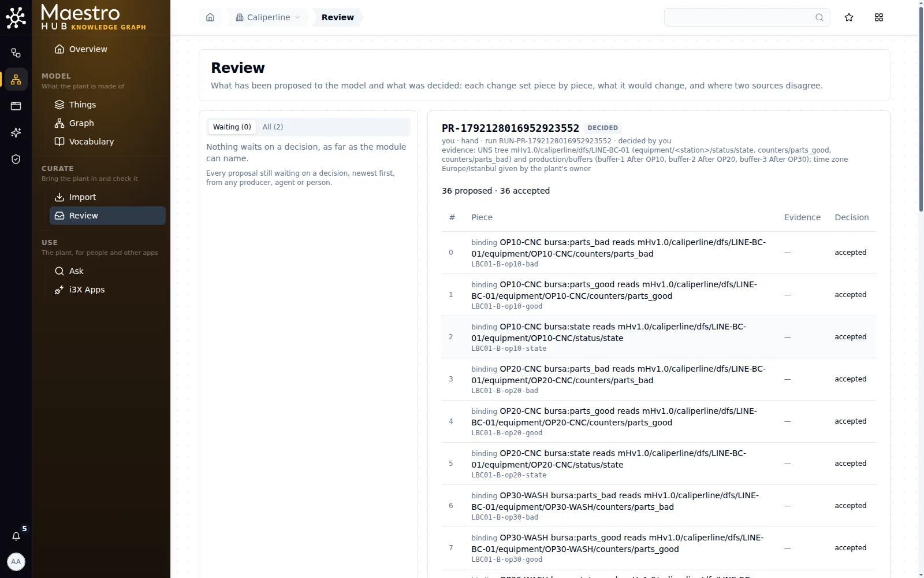Switch to the All (2) tab
The image size is (924, 578).
point(273,127)
